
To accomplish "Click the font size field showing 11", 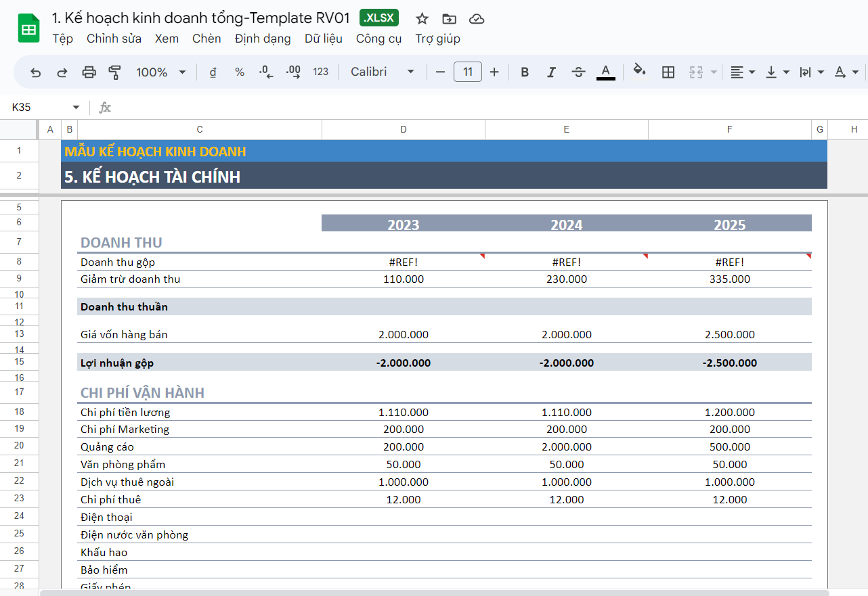I will pos(468,72).
